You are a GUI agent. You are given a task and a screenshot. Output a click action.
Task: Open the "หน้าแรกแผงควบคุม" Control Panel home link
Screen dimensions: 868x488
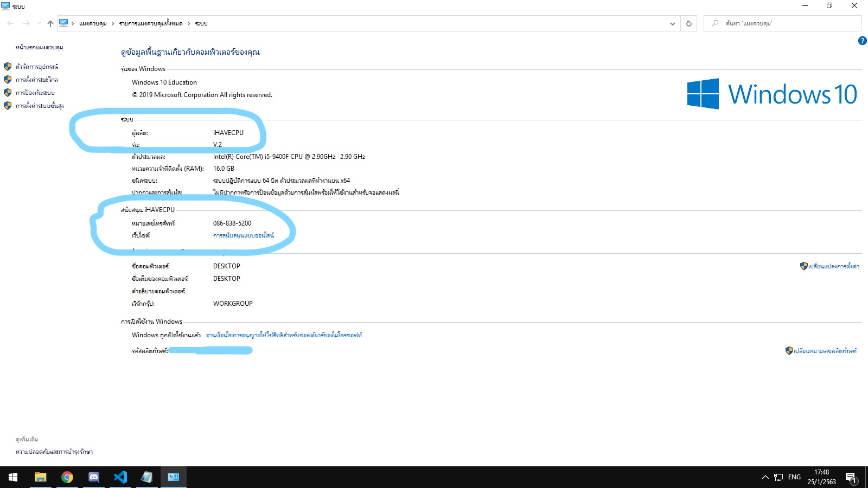tap(40, 47)
